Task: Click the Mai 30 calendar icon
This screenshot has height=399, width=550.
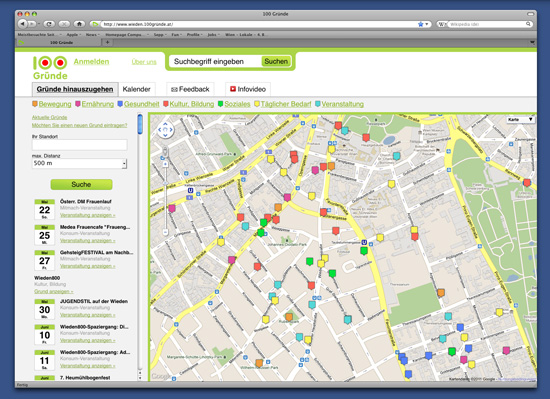Action: (45, 309)
